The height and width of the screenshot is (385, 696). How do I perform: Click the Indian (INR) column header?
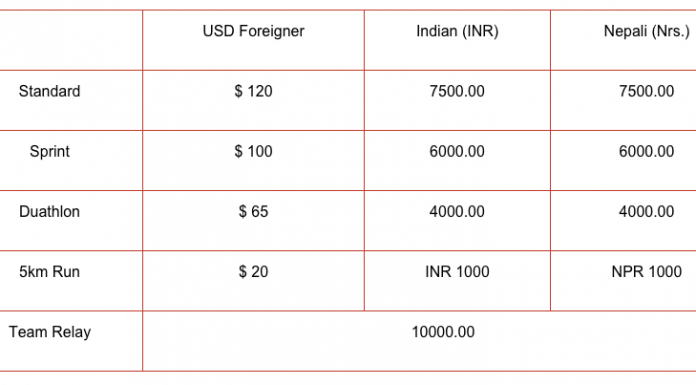[x=457, y=31]
